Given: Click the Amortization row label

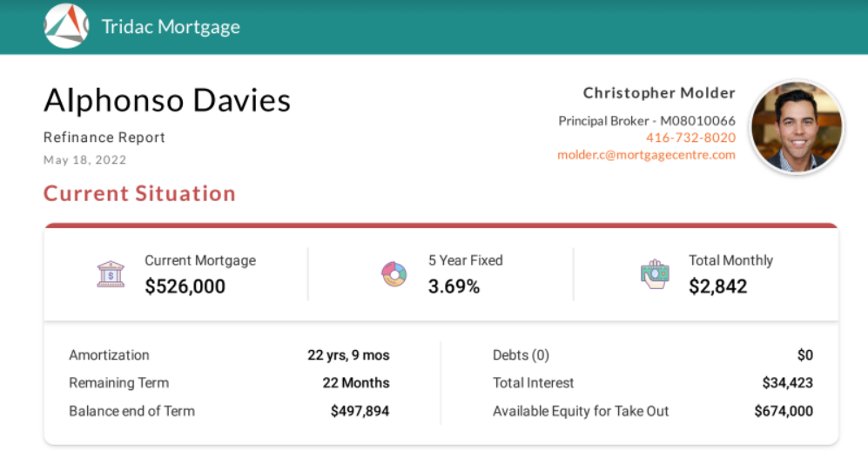Looking at the screenshot, I should point(109,355).
